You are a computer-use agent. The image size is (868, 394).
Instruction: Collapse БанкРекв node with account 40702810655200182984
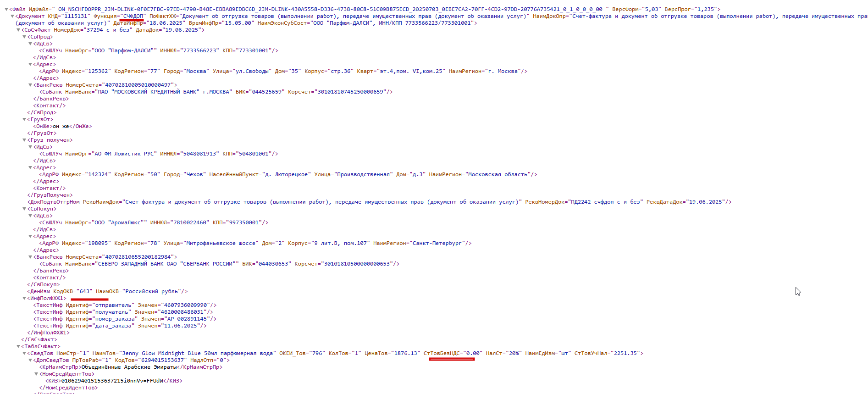coord(30,257)
